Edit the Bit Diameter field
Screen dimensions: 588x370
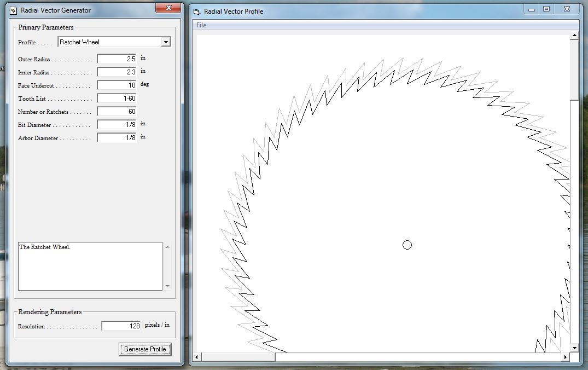click(x=117, y=125)
